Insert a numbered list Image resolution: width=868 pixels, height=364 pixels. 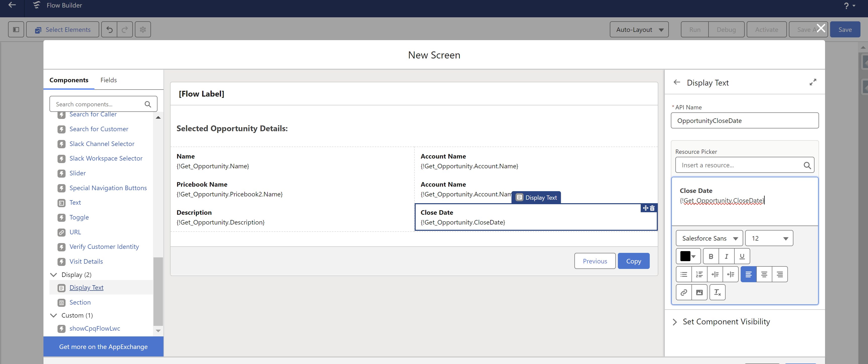tap(699, 274)
